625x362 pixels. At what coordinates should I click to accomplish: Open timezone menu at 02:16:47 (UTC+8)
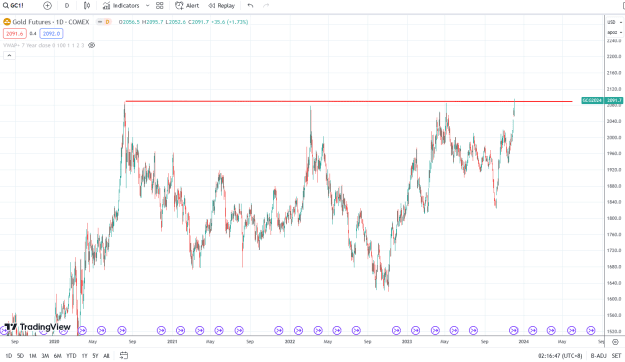560,356
